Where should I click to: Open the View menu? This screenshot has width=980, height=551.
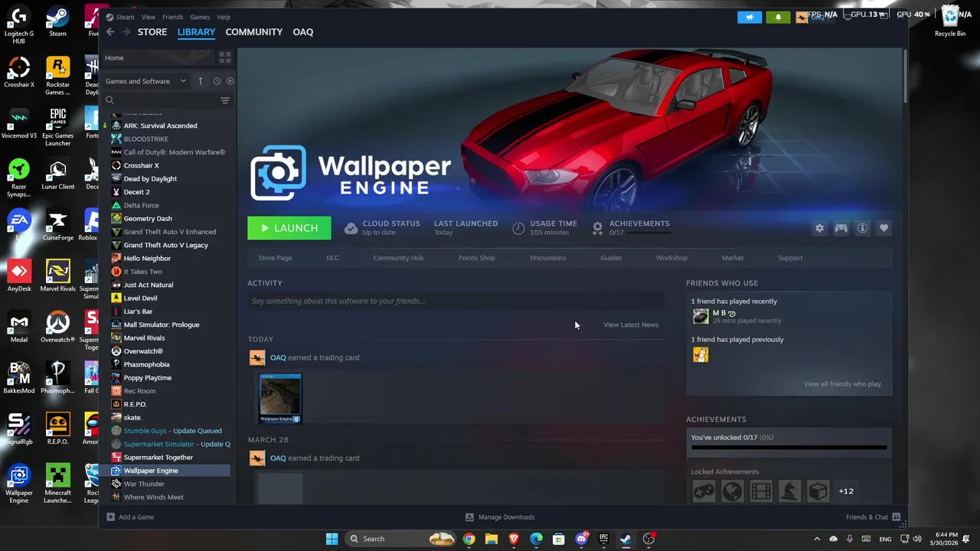149,17
